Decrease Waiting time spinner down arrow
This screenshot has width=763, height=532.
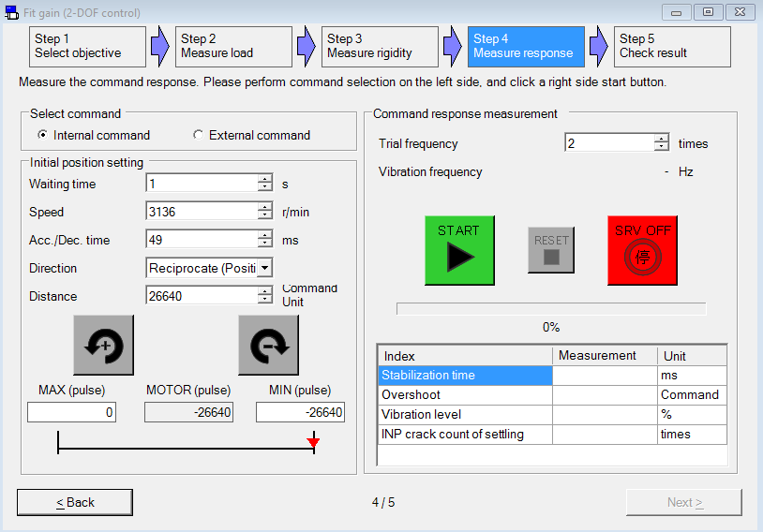click(265, 187)
